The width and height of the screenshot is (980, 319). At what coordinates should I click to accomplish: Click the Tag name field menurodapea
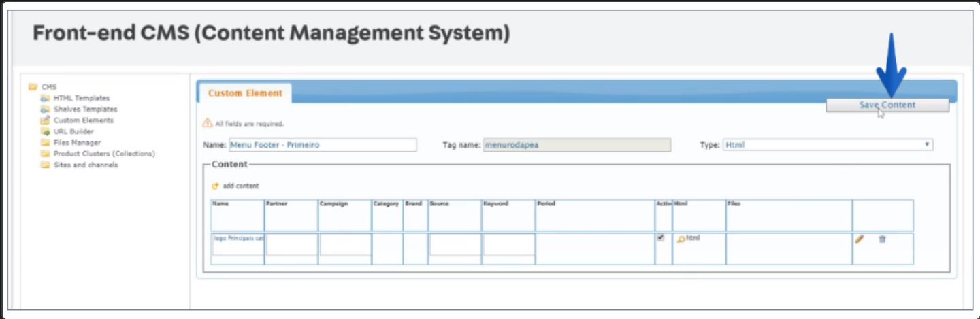576,145
